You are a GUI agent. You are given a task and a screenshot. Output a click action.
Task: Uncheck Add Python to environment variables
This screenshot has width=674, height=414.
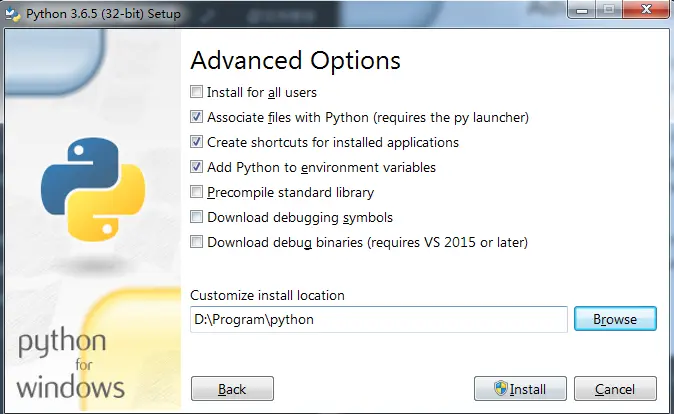coord(196,167)
